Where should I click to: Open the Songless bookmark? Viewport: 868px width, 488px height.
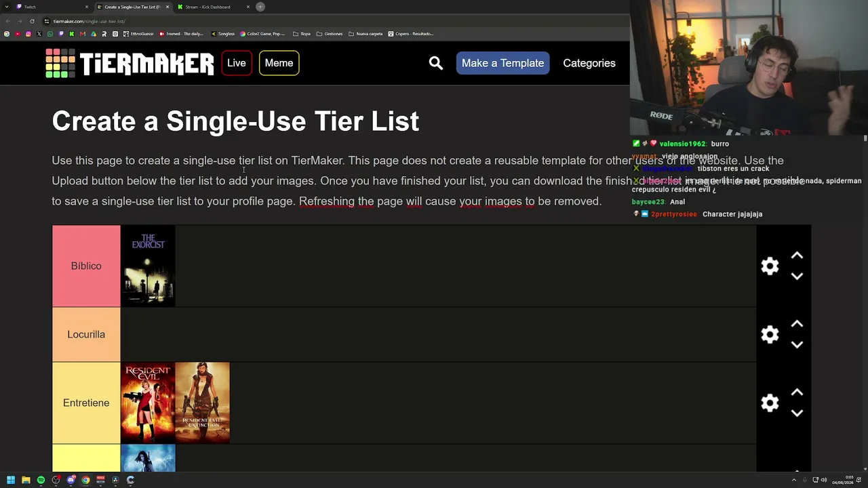(222, 34)
